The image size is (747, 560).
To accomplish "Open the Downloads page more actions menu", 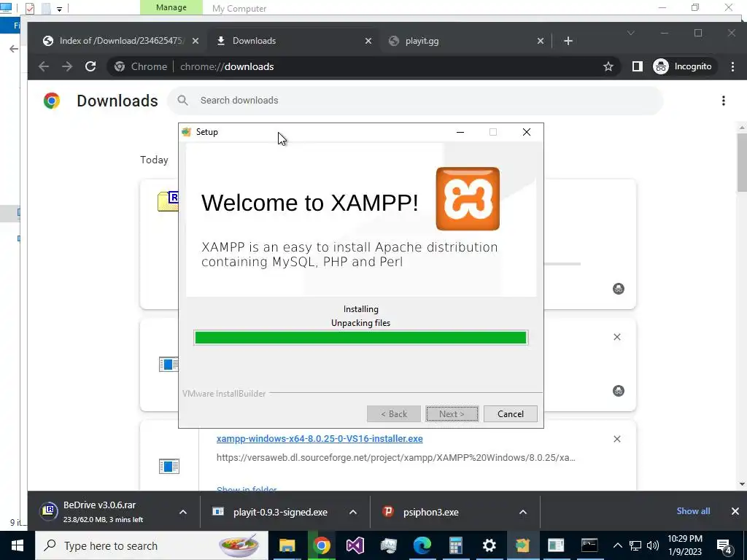I will point(723,101).
